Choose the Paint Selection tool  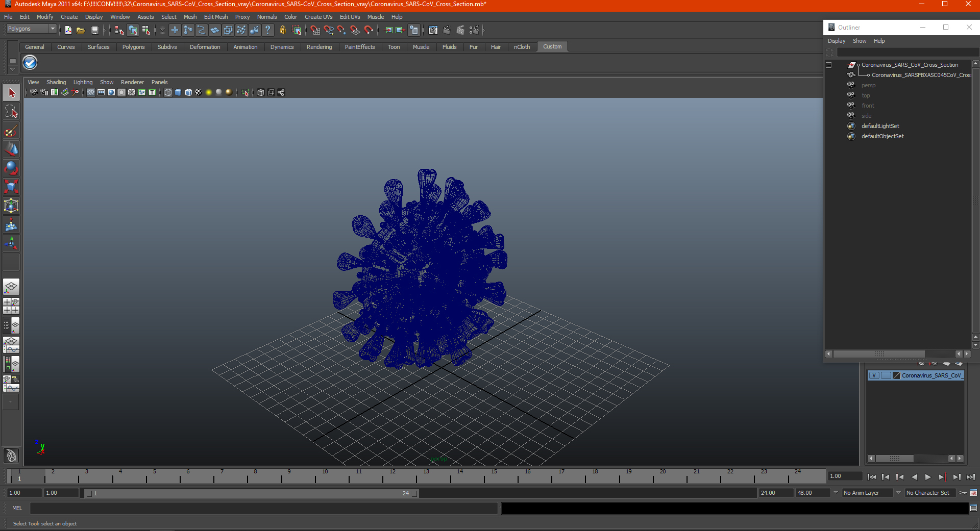(11, 131)
